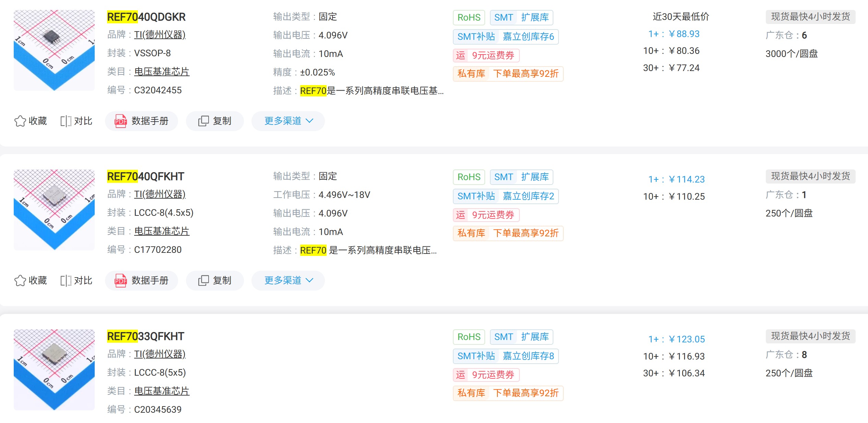Click the favorite star for REF7040QDGKR
Image resolution: width=868 pixels, height=423 pixels.
[x=21, y=121]
